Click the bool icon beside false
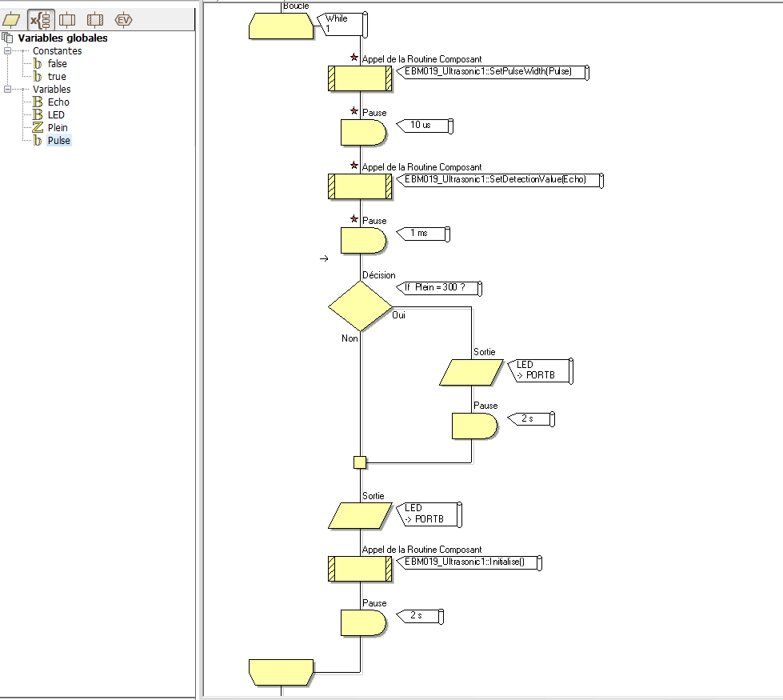Image resolution: width=783 pixels, height=700 pixels. 38,64
